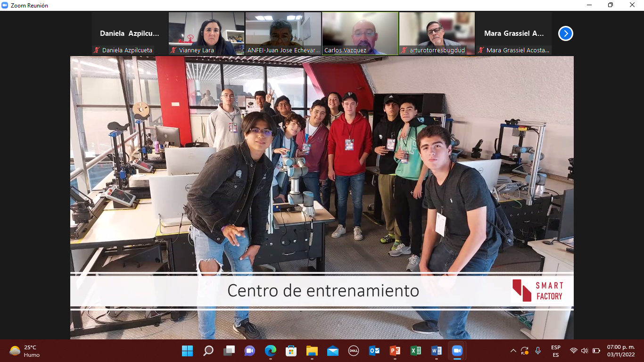The height and width of the screenshot is (362, 644).
Task: Click the 'Centro de entrenamiento' slide caption
Action: click(323, 290)
